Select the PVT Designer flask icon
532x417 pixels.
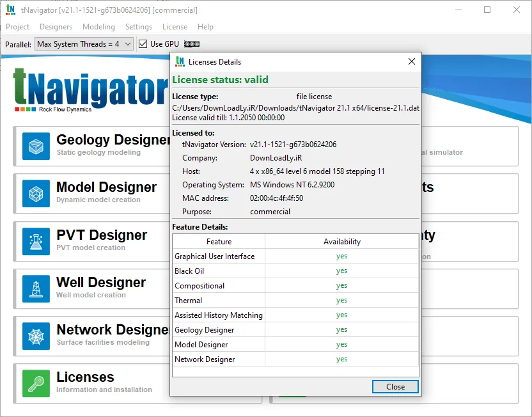(x=36, y=241)
